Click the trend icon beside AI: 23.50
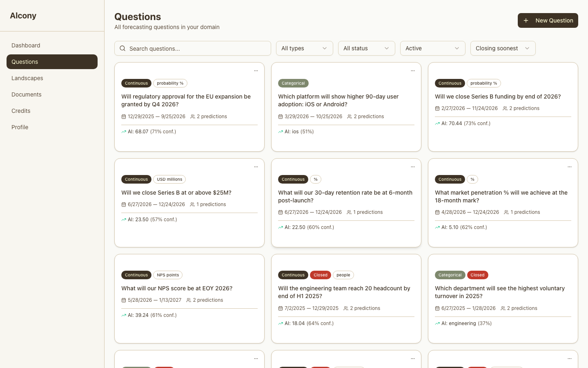 (x=124, y=220)
